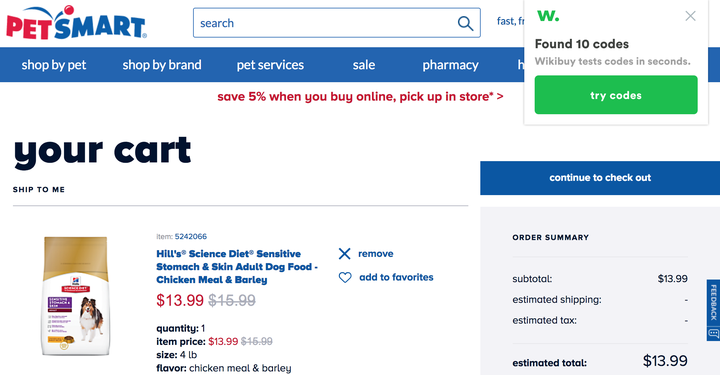Click the remove X icon

344,254
